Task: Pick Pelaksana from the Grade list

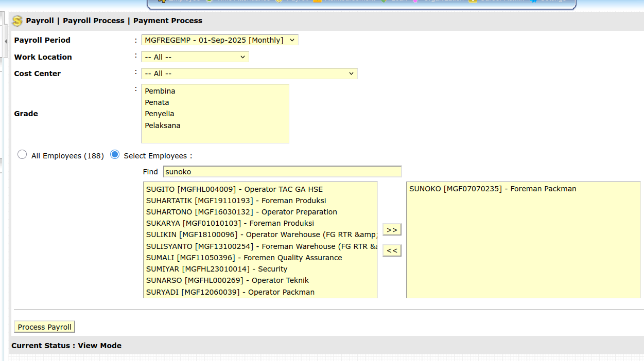Action: tap(163, 125)
